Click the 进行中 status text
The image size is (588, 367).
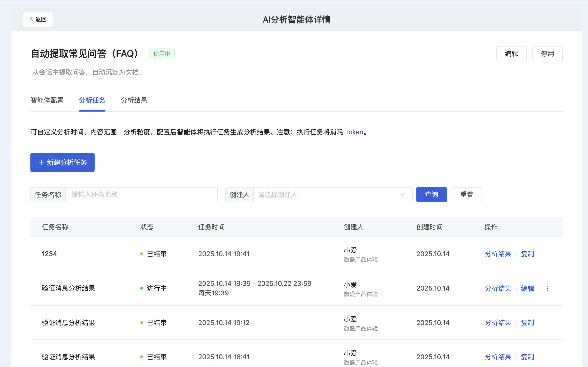[157, 288]
